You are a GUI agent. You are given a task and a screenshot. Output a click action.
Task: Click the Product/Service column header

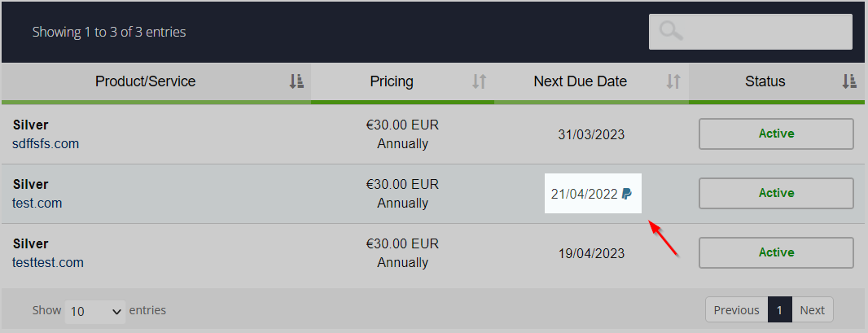pos(146,81)
